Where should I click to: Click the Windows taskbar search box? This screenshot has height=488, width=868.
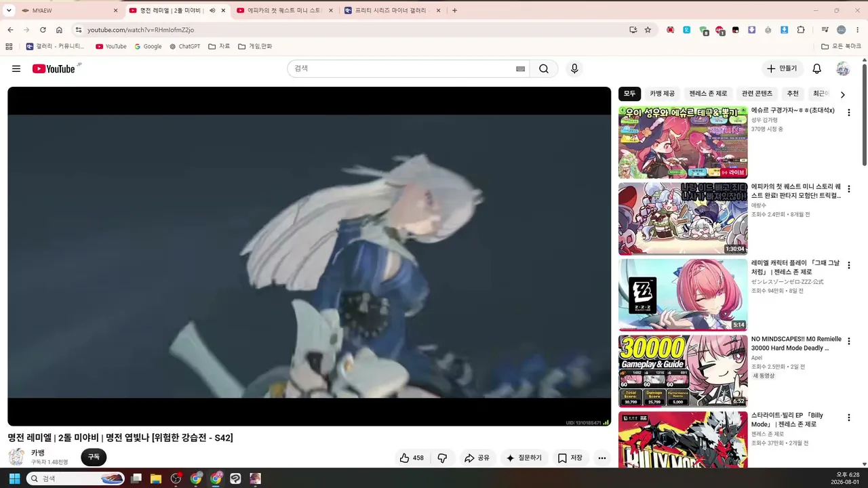coord(77,479)
